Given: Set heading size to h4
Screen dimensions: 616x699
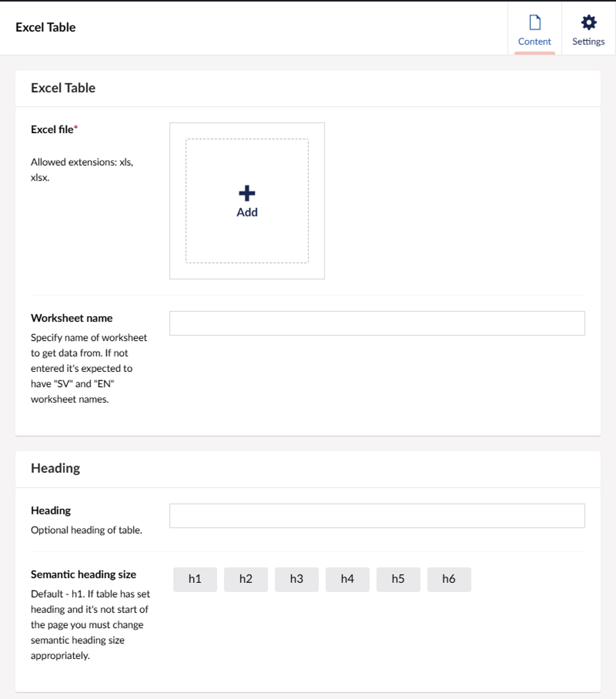Looking at the screenshot, I should pos(347,579).
